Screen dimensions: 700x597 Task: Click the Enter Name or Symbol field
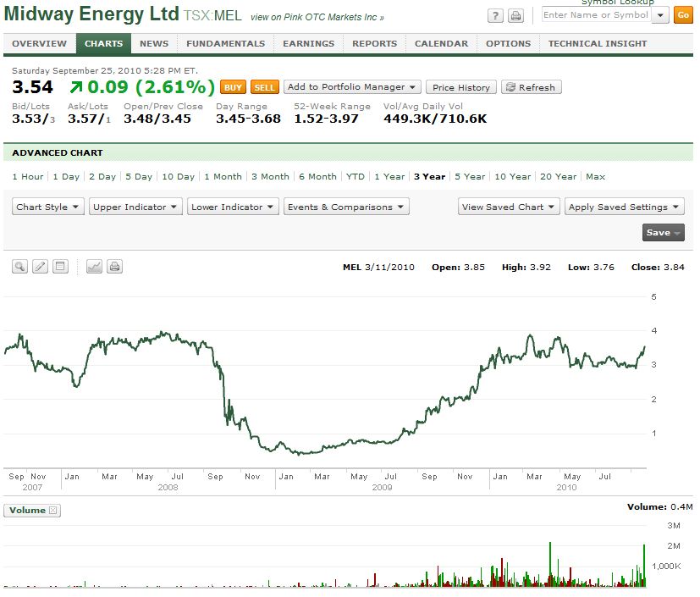point(595,15)
